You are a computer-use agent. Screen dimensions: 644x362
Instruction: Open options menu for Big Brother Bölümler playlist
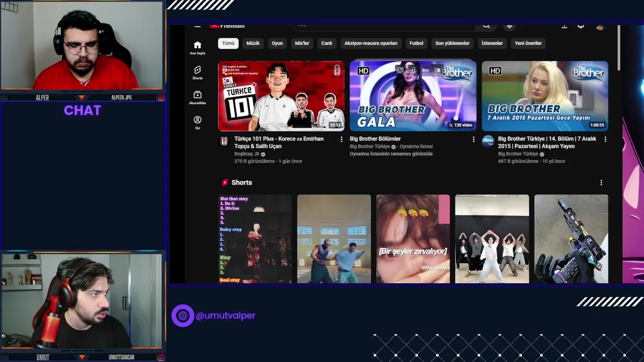(x=473, y=139)
